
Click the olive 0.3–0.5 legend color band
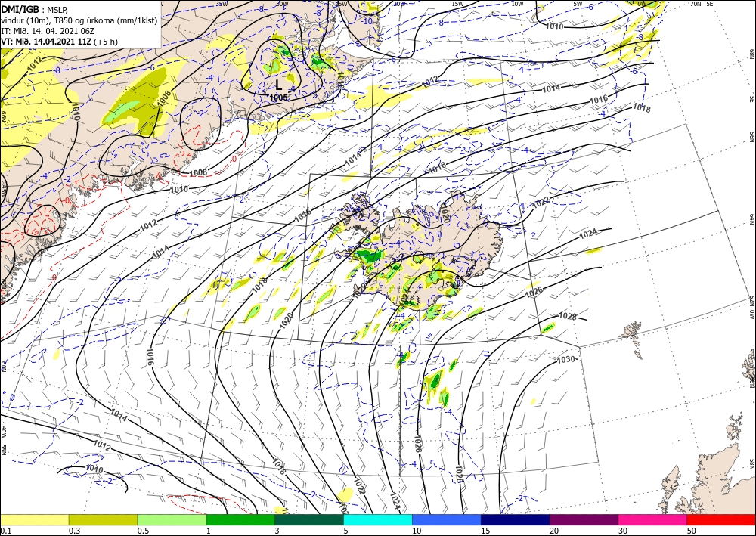coord(103,519)
